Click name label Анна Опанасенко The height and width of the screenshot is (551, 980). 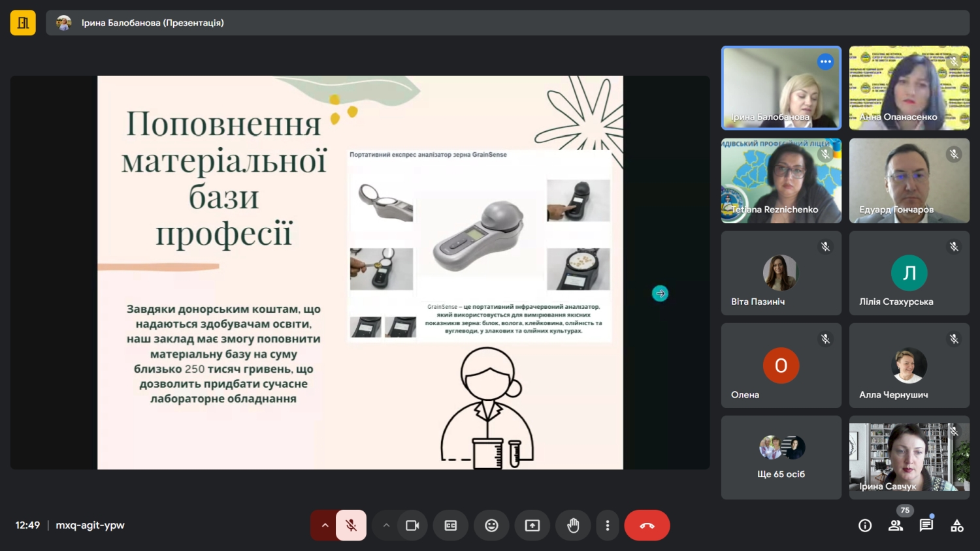tap(898, 117)
